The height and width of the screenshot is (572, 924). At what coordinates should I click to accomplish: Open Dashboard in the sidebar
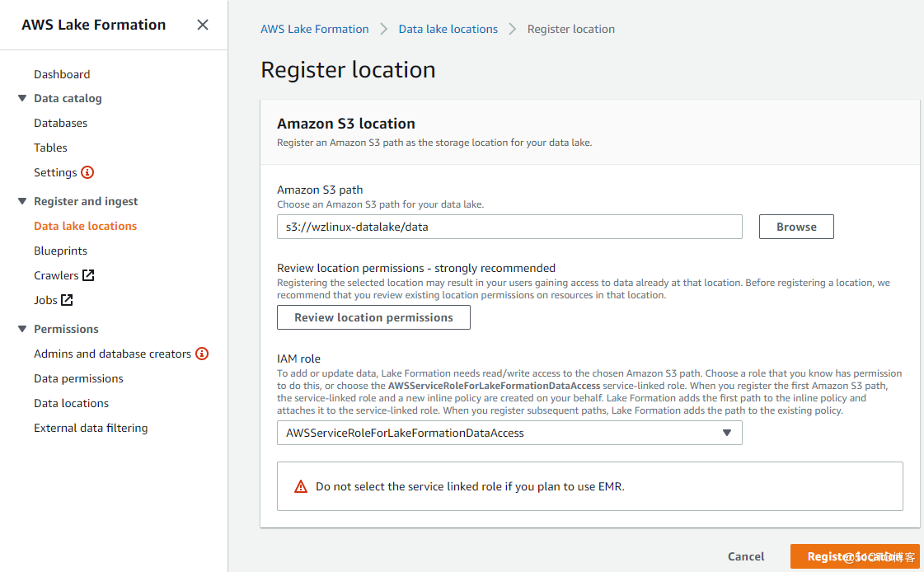pos(62,74)
